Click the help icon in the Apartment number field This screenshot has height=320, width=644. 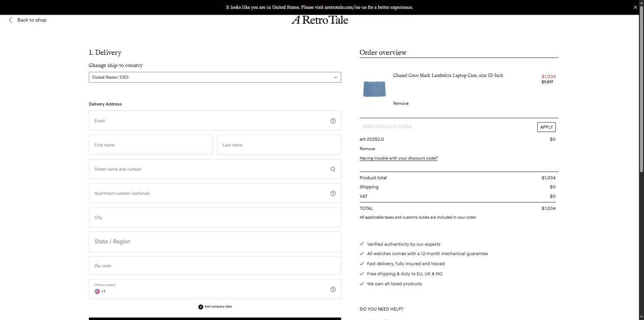(333, 193)
